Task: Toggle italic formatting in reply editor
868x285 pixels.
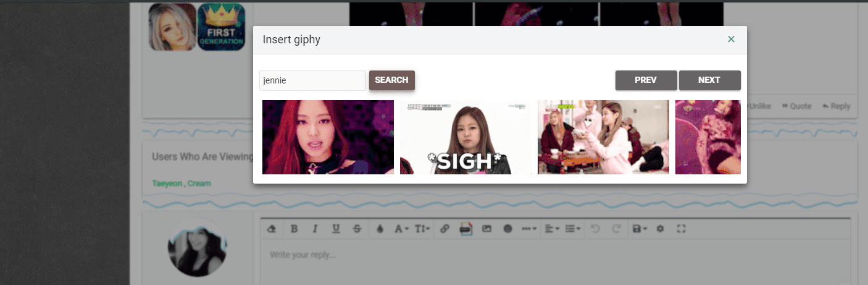Action: [315, 229]
